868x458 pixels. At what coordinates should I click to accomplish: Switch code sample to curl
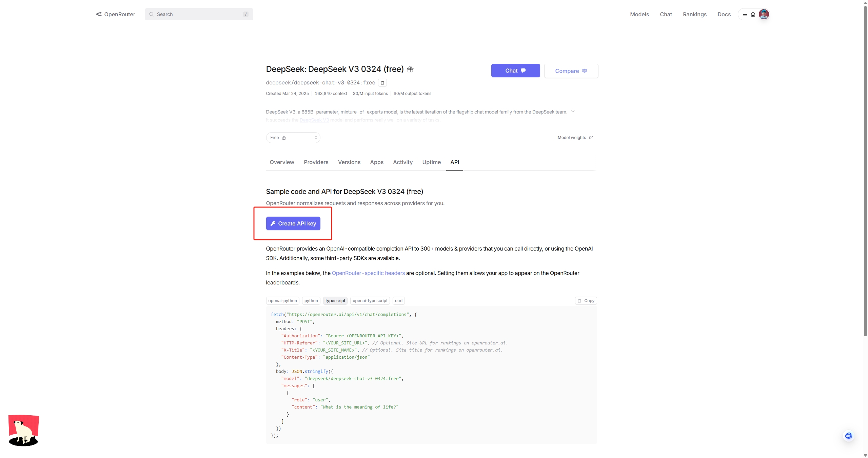(x=398, y=301)
